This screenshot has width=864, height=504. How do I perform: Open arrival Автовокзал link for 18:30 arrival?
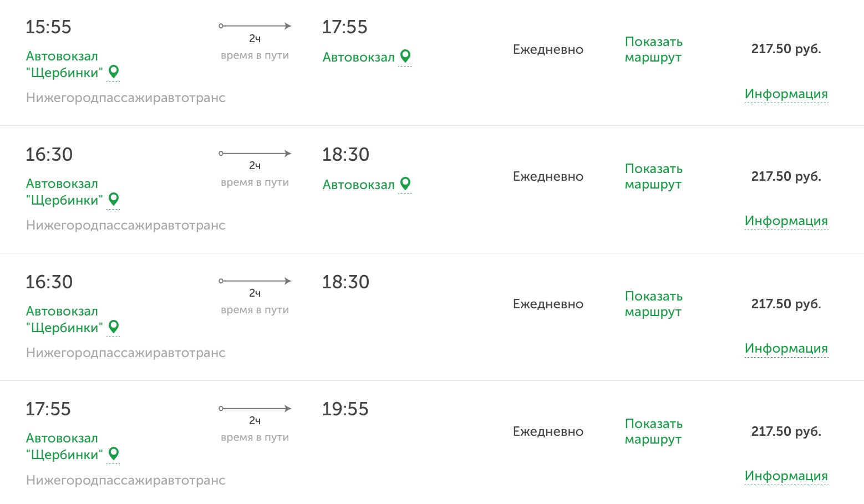358,185
